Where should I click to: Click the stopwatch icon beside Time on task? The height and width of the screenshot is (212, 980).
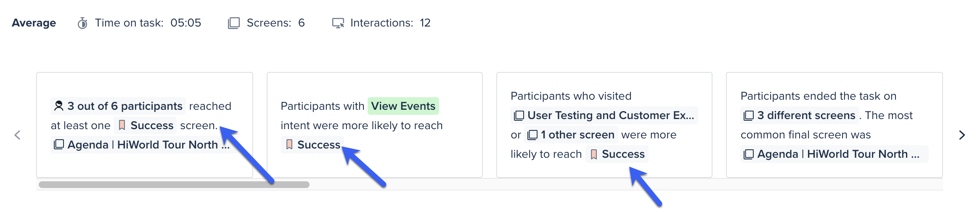(x=82, y=23)
